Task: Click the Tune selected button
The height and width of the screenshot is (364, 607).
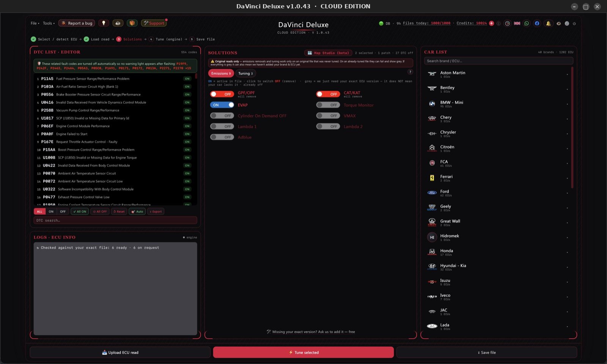Action: pyautogui.click(x=303, y=352)
